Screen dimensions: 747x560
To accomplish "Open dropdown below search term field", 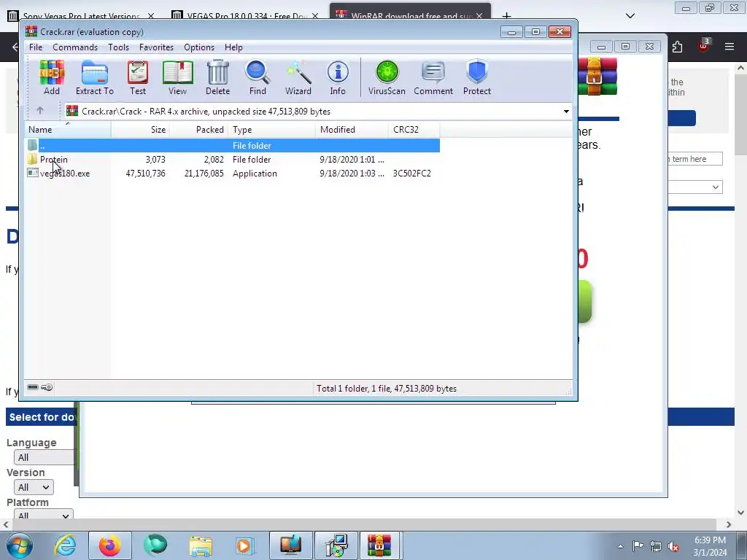I will click(x=694, y=187).
